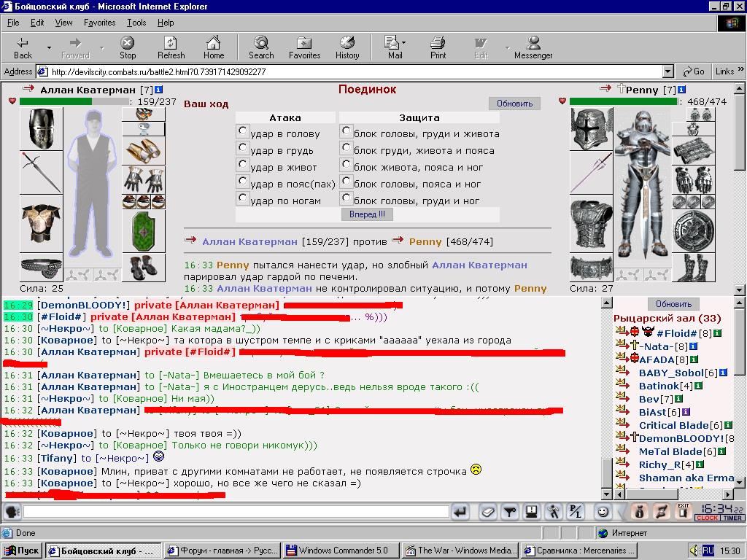Select attack "удар в живот"

pos(242,164)
